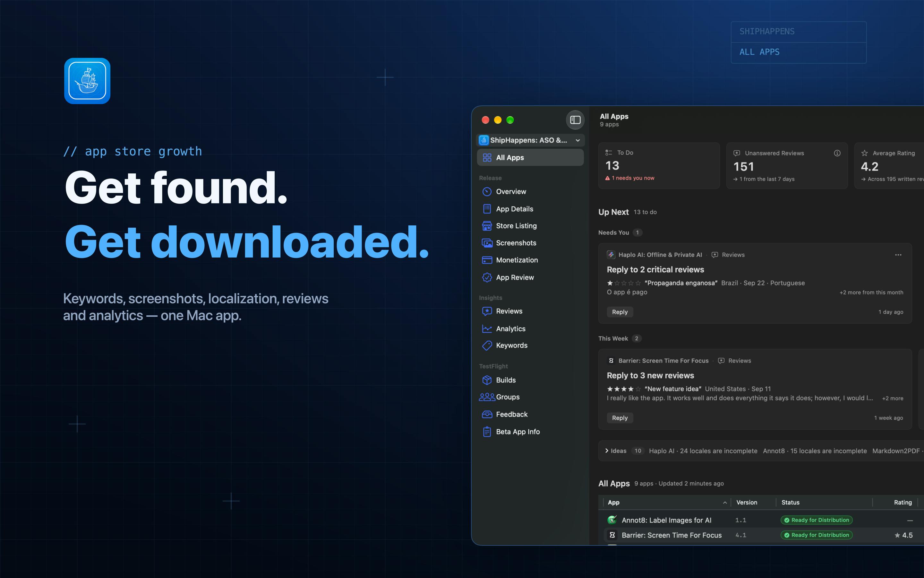The width and height of the screenshot is (924, 578).
Task: Click the "Reply to 2 critical reviews" heading
Action: point(655,269)
